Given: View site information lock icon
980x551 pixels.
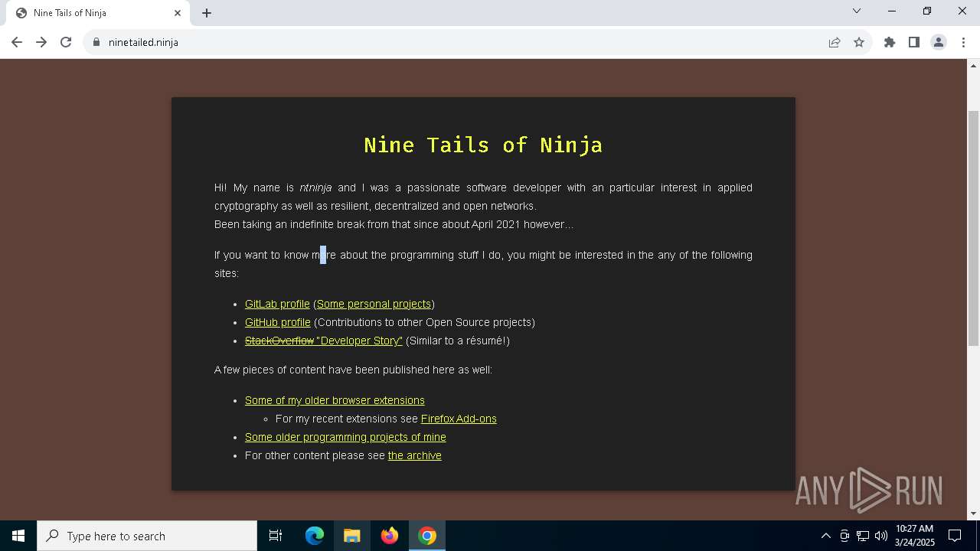Looking at the screenshot, I should click(x=96, y=42).
